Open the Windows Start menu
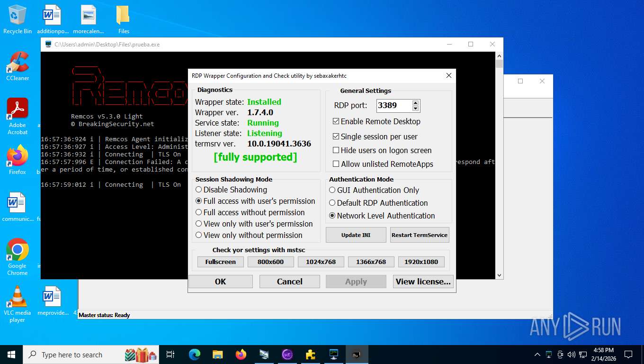The height and width of the screenshot is (364, 644). pos(11,355)
